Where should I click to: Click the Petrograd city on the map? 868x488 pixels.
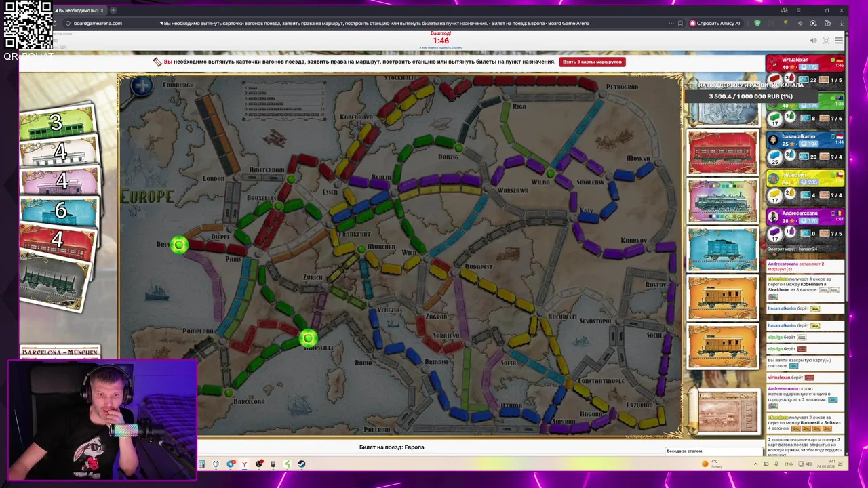coord(622,87)
